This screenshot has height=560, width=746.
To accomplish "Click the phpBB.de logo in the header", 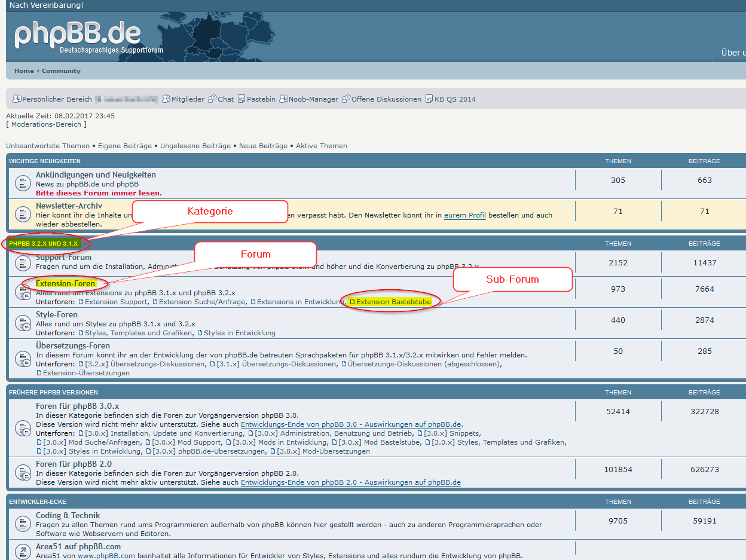I will [78, 35].
